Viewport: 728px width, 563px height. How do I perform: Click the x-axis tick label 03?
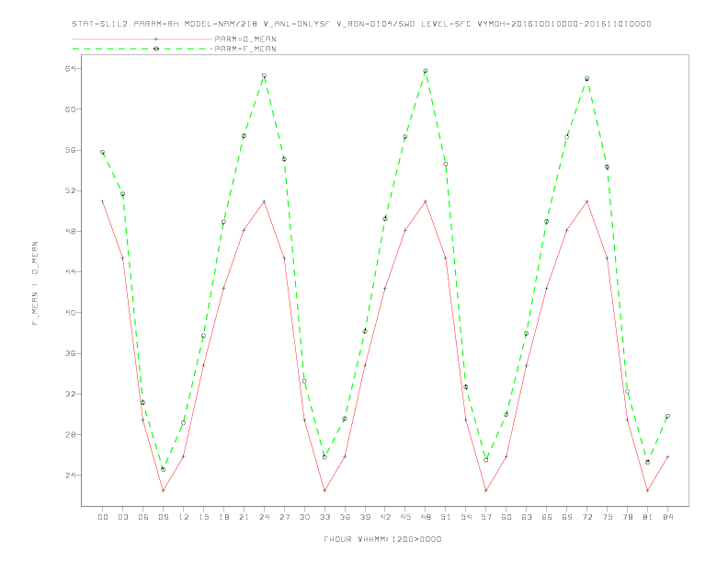point(122,517)
